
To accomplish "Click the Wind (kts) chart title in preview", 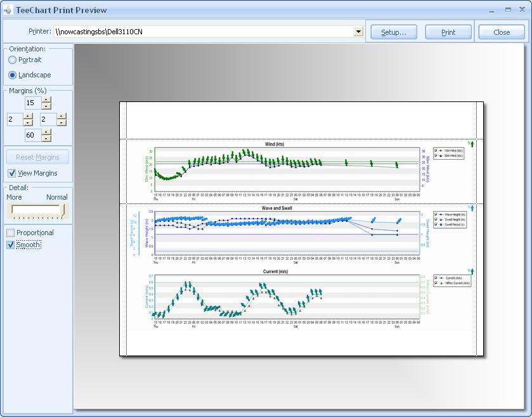I will pos(275,144).
